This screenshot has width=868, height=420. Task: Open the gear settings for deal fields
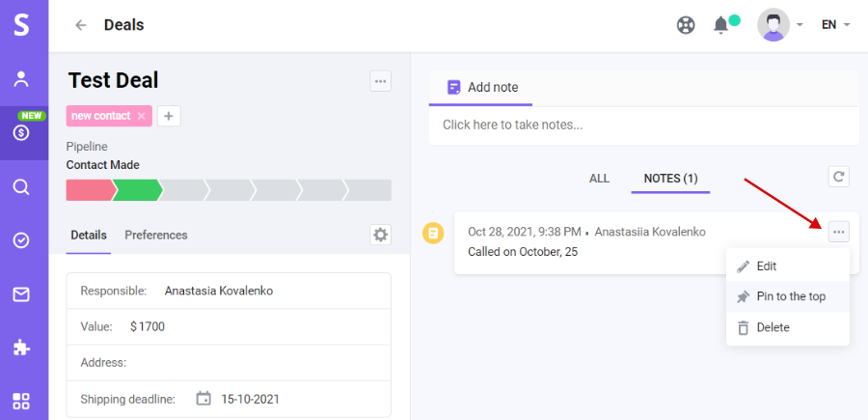point(380,235)
